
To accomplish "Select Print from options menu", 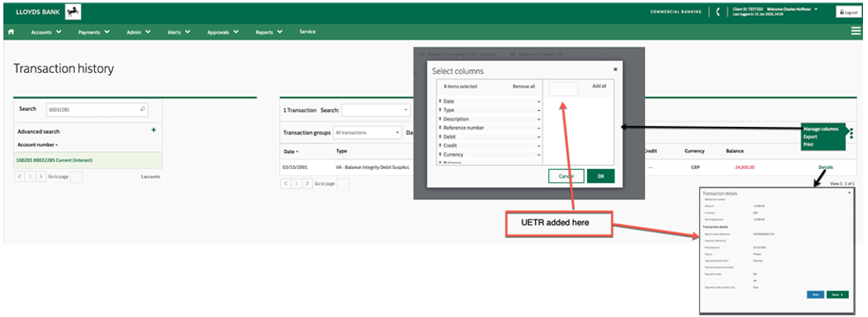I will coord(808,144).
